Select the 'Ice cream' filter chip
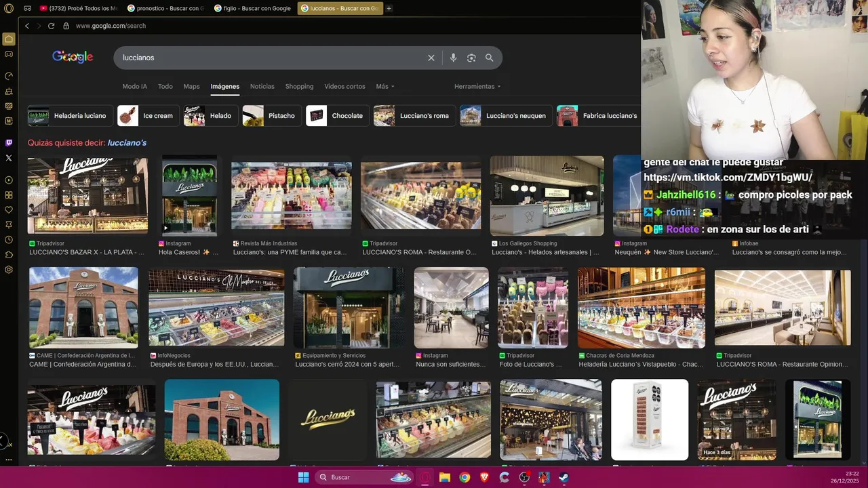This screenshot has width=868, height=488. click(x=148, y=116)
